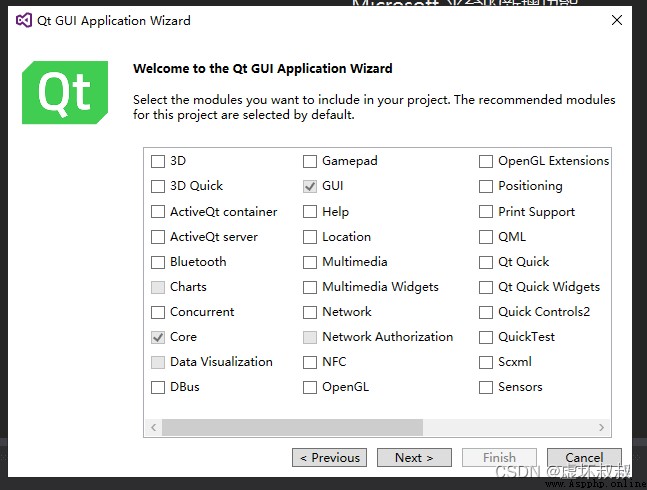
Task: Go back with the Previous button
Action: point(329,457)
